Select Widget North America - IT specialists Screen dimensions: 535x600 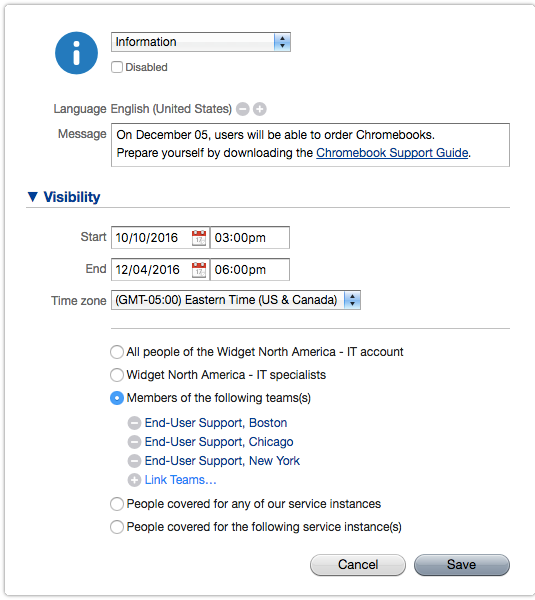click(117, 375)
